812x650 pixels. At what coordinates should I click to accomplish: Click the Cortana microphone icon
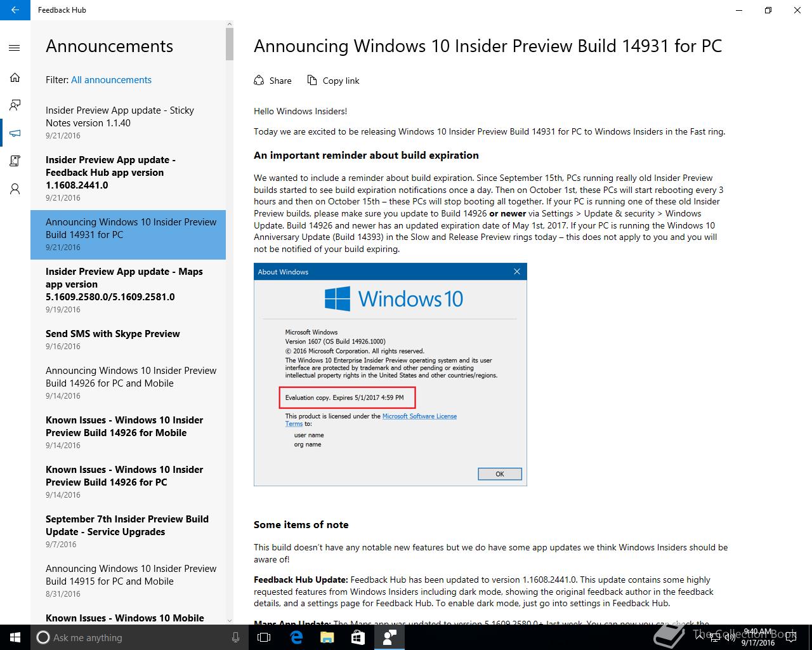(235, 637)
